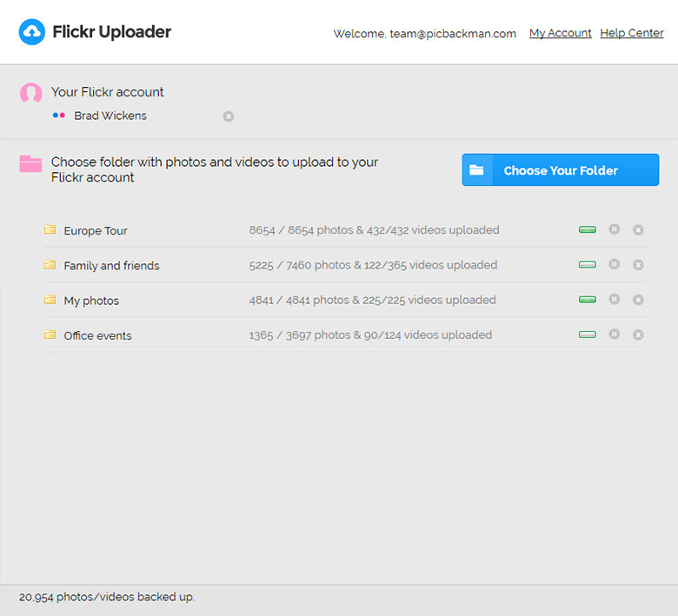Click the Europe Tour progress bar

click(588, 229)
